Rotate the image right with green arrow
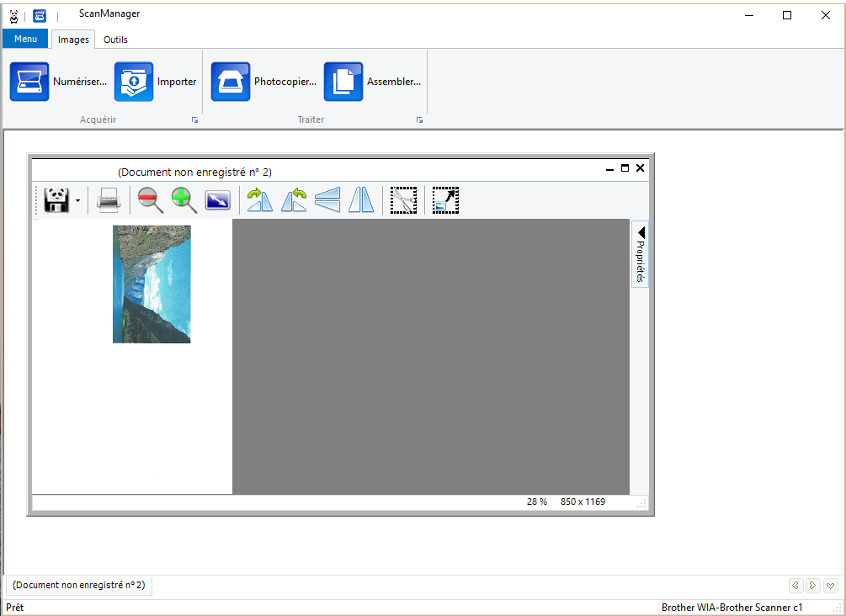Viewport: 846px width, 616px height. tap(259, 200)
